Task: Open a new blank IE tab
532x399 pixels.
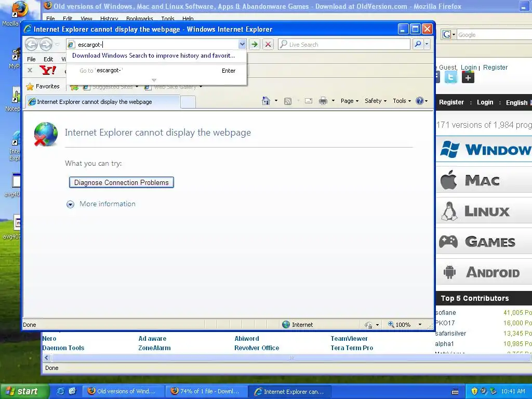Action: [188, 102]
